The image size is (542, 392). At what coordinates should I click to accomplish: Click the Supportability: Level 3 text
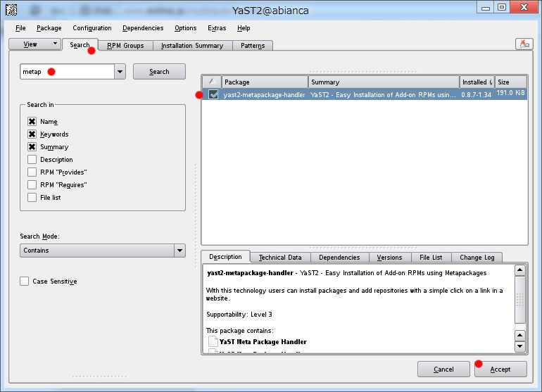point(239,314)
